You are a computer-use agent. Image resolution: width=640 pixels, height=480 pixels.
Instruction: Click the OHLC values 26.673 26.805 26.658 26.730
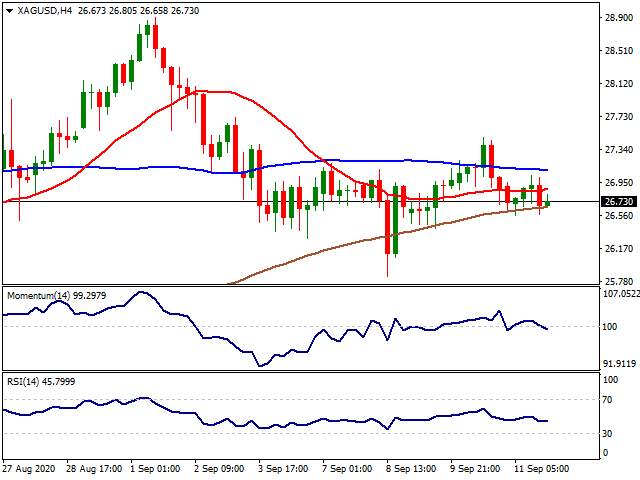(x=138, y=11)
